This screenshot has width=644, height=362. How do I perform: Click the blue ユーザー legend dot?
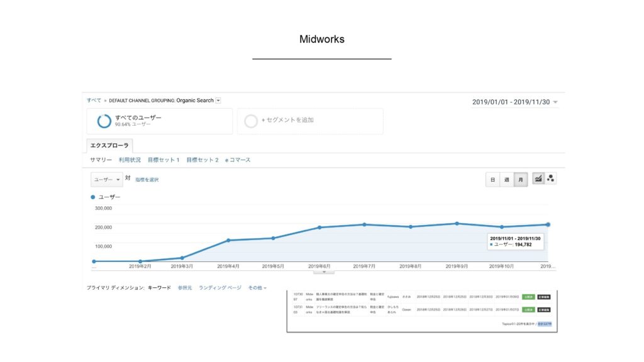93,197
